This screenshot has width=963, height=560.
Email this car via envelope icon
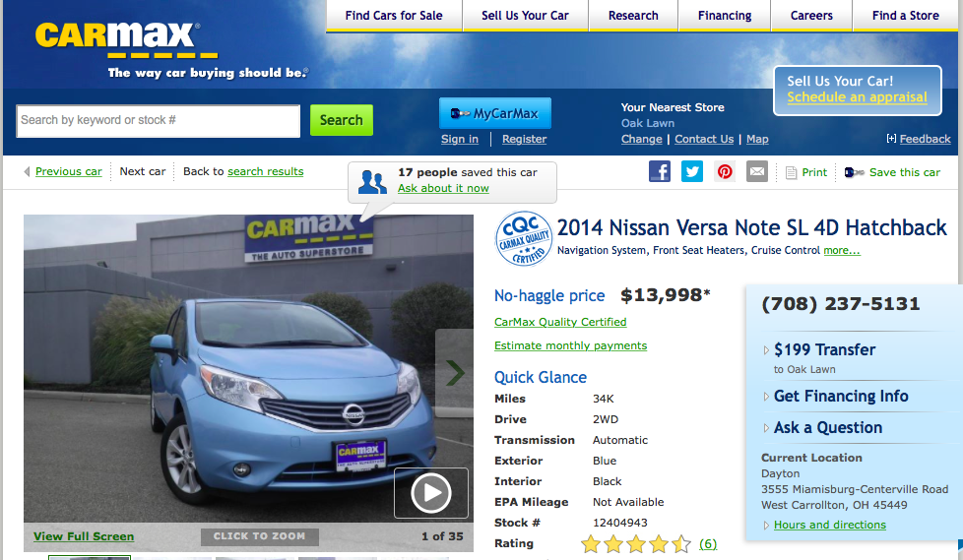[x=756, y=171]
